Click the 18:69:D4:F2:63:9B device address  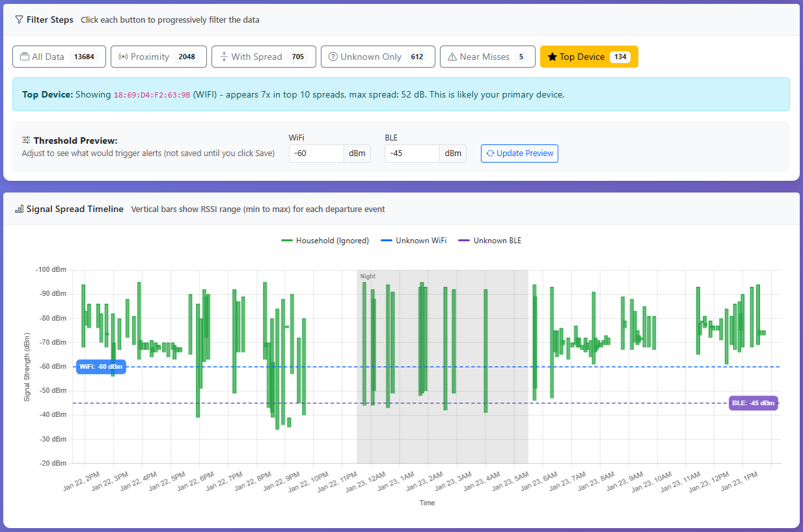click(x=152, y=95)
